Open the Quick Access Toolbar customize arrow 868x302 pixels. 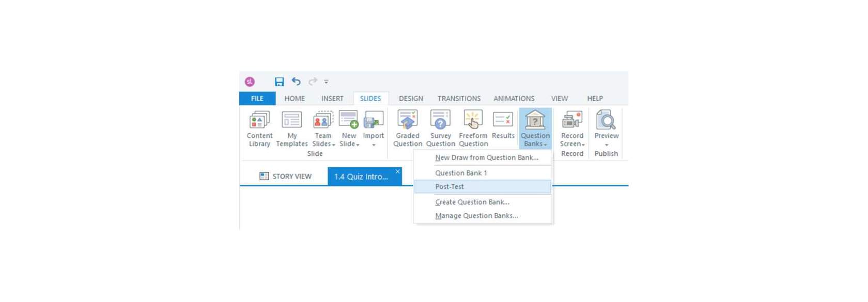[326, 82]
